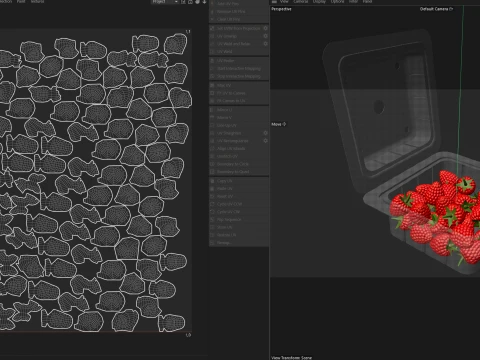This screenshot has width=480, height=360.
Task: Run the UV Rectangularize command
Action: tap(235, 141)
